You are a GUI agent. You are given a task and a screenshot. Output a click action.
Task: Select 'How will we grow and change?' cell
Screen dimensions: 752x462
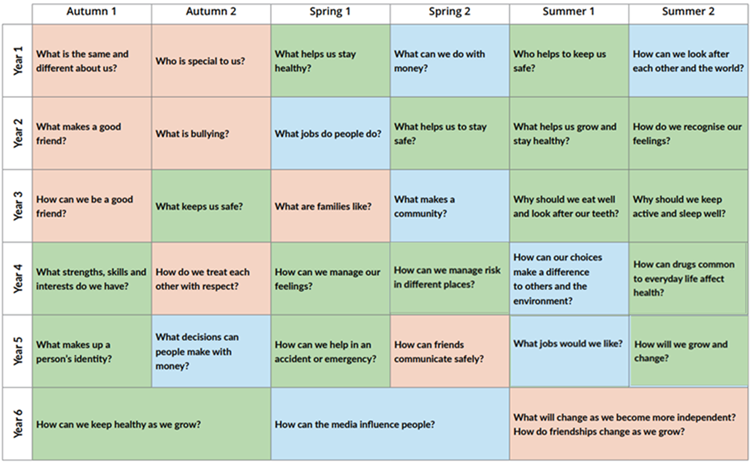[688, 350]
